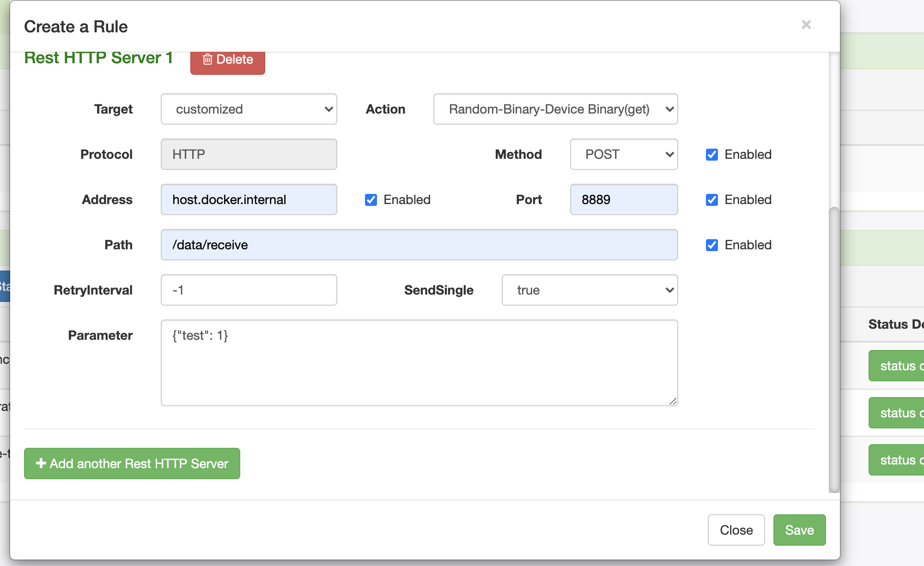This screenshot has height=566, width=924.
Task: Click the trash icon to delete Rest HTTP Server 1
Action: click(207, 59)
